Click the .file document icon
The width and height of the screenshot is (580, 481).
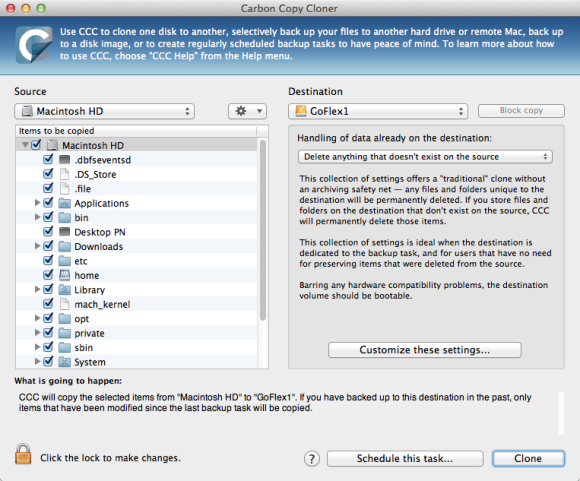[x=64, y=188]
